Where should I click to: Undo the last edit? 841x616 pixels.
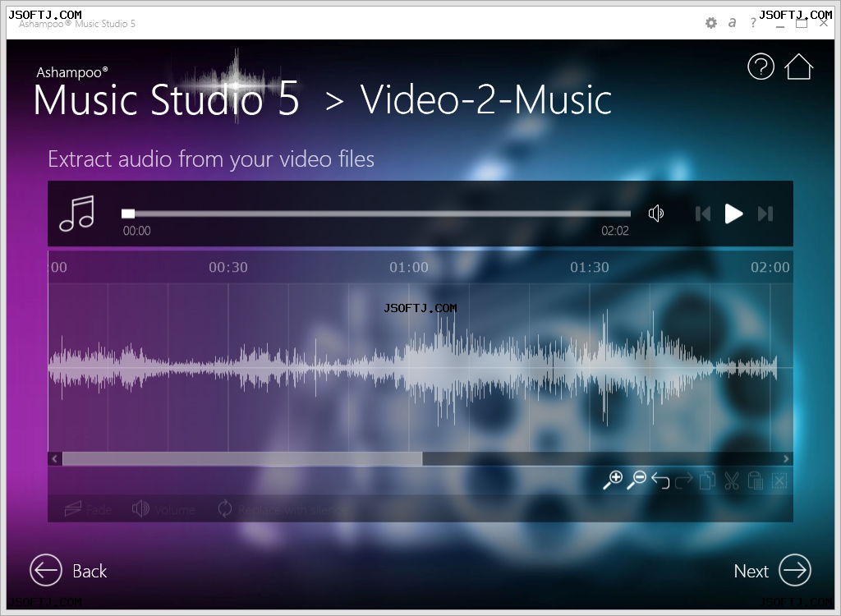tap(661, 480)
